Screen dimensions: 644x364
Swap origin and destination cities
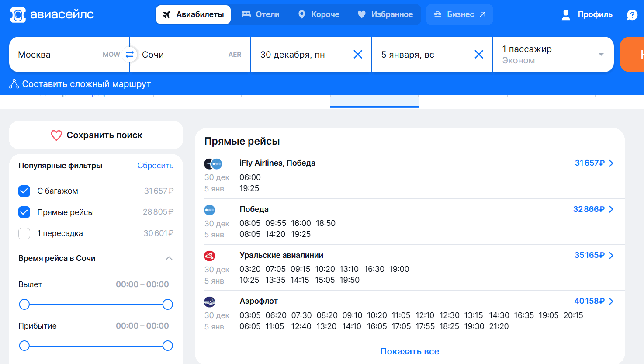(130, 55)
